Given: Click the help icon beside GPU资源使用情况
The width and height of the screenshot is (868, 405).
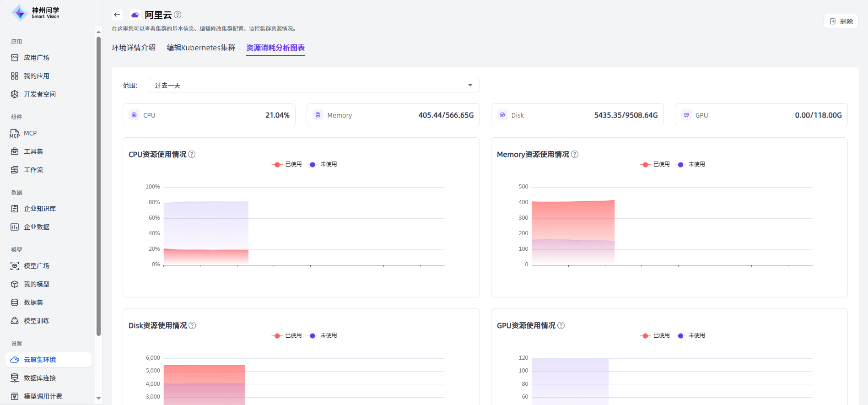Looking at the screenshot, I should coord(561,325).
